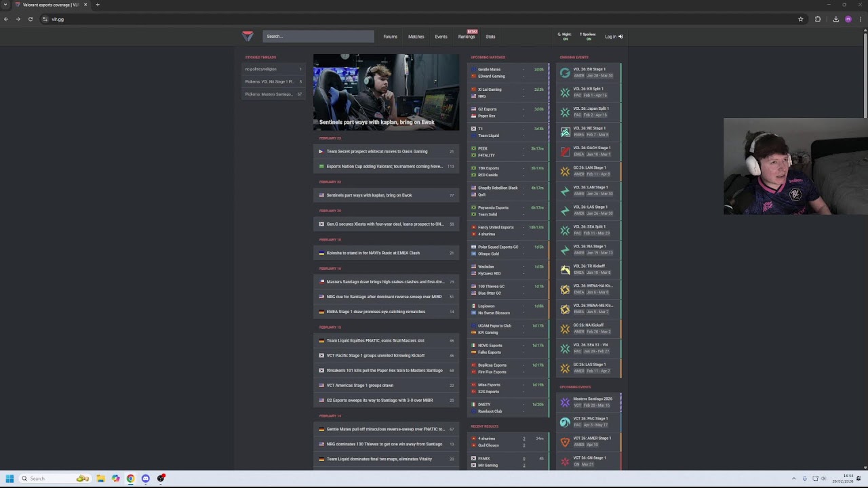Open the VCL 26: DACH Stage 1 event logo

click(565, 151)
